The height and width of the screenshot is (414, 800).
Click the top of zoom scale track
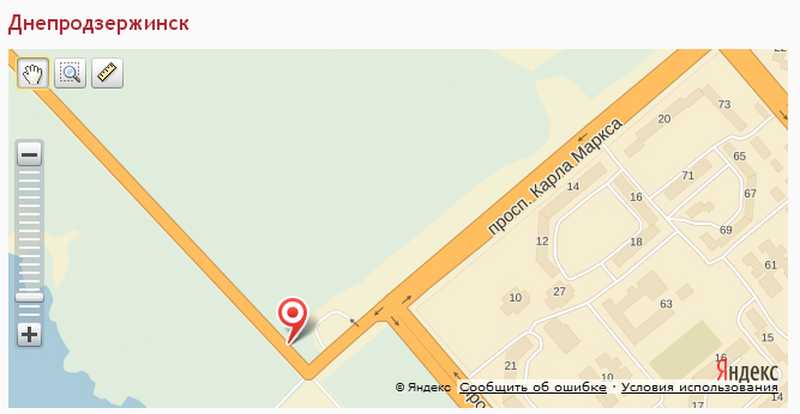(x=30, y=174)
